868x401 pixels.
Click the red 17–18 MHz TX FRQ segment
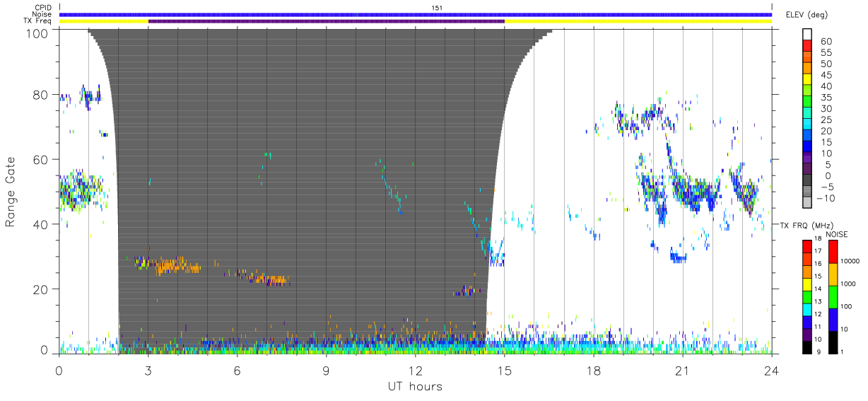(x=807, y=247)
